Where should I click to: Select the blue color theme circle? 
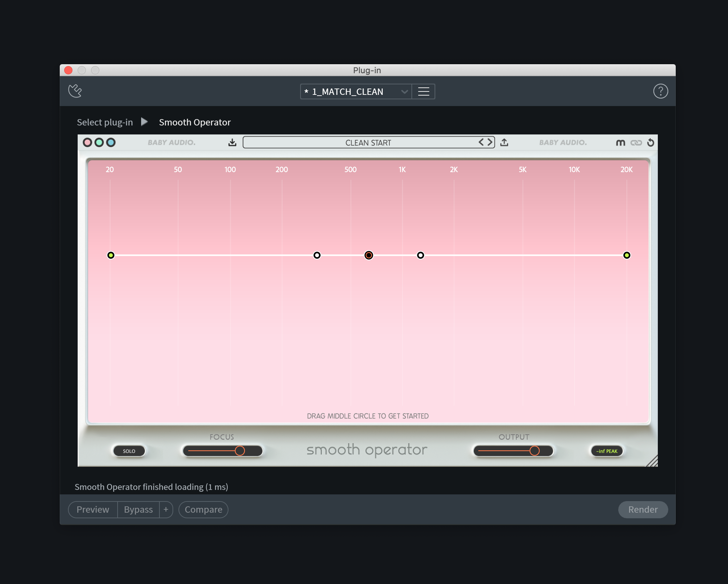111,142
